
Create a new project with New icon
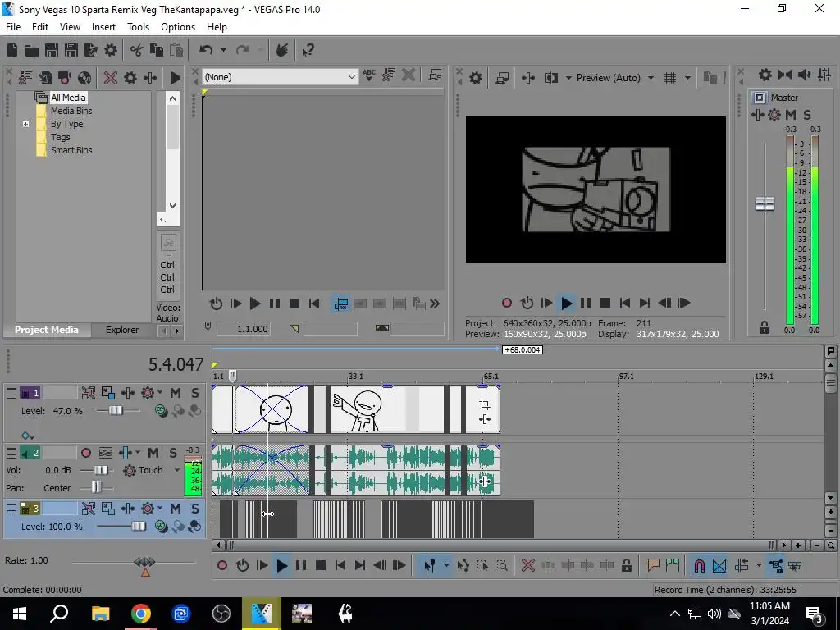[x=11, y=50]
